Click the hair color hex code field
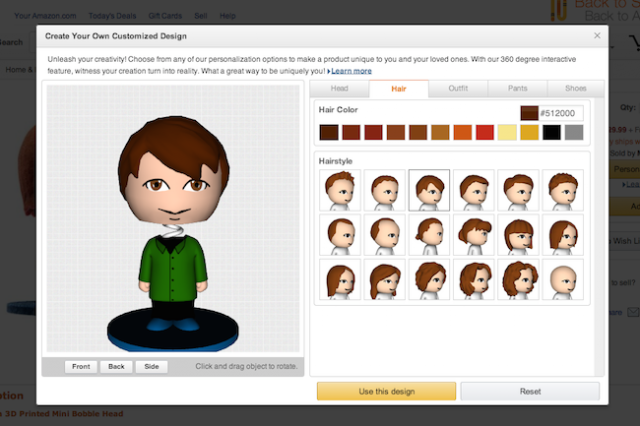Image resolution: width=640 pixels, height=426 pixels. pyautogui.click(x=561, y=113)
